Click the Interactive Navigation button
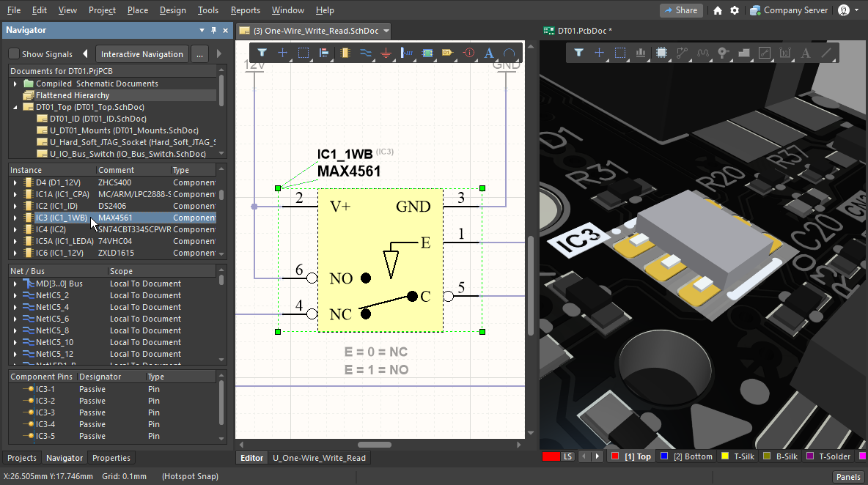 click(141, 54)
